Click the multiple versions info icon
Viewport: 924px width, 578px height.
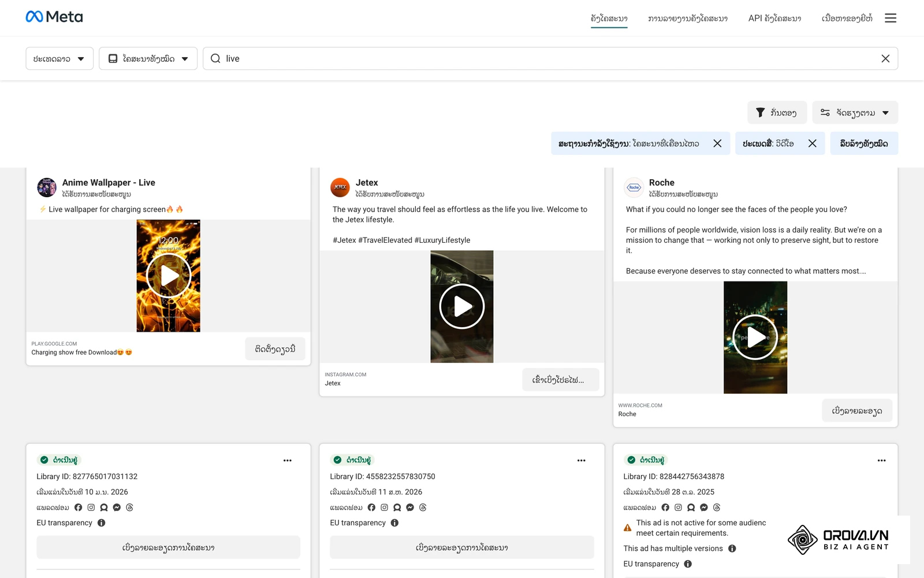[732, 549]
